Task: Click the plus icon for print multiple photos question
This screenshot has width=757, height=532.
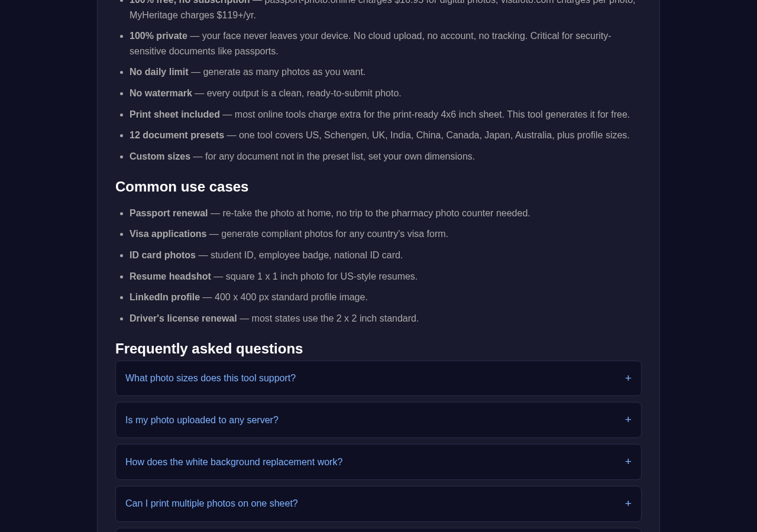Action: (628, 504)
